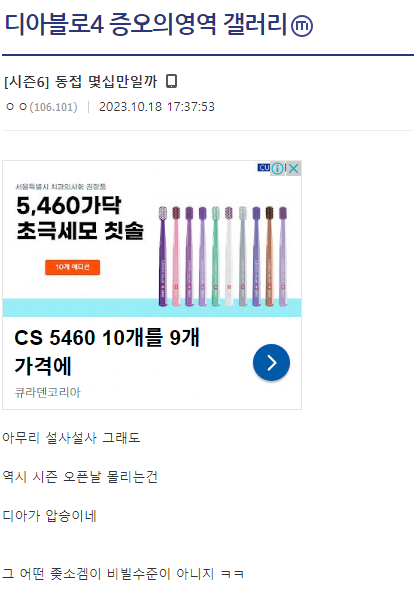Click the circled m minor gallery icon

tap(302, 26)
